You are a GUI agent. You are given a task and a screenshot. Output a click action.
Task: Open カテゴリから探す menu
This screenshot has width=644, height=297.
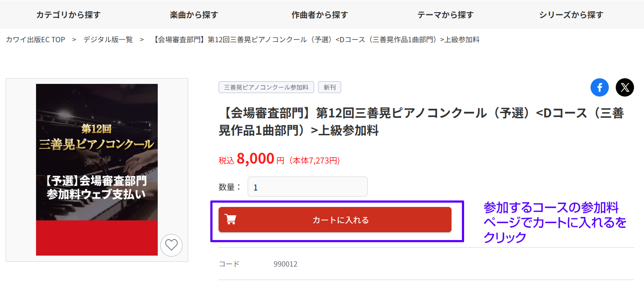point(68,15)
